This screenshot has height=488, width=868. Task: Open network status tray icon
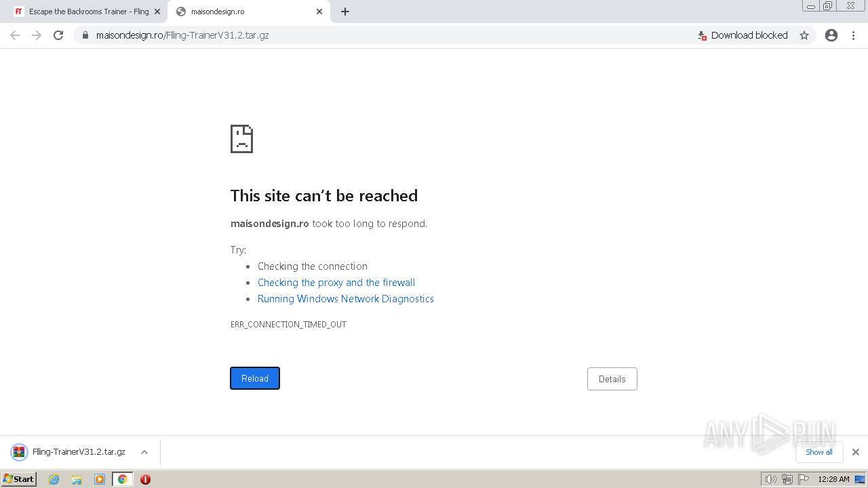(787, 479)
